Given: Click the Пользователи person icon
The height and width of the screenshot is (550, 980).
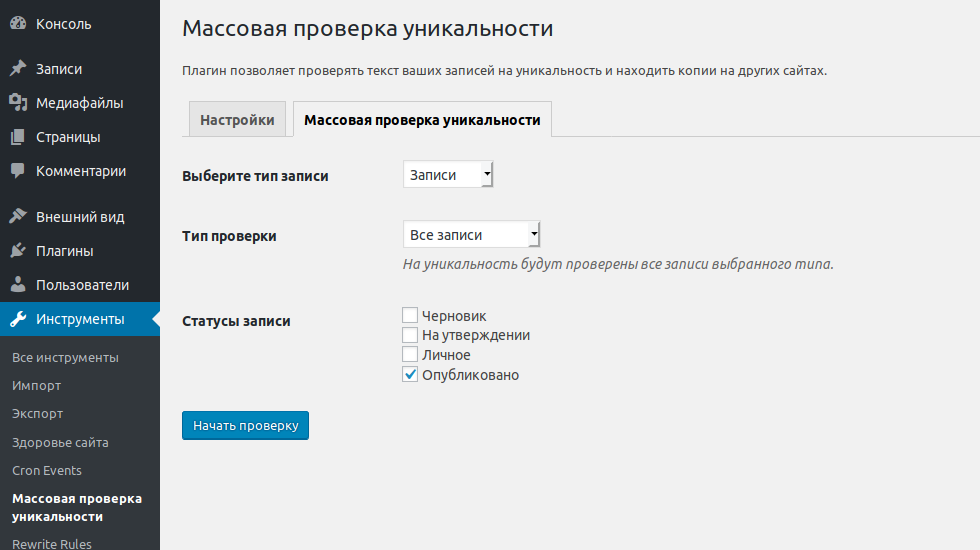Looking at the screenshot, I should [18, 284].
